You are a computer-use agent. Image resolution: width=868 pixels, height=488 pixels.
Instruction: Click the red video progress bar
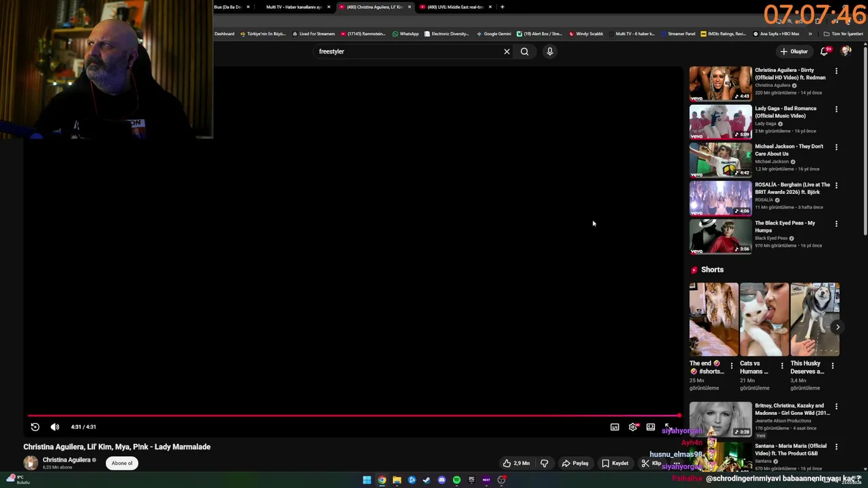(x=353, y=415)
